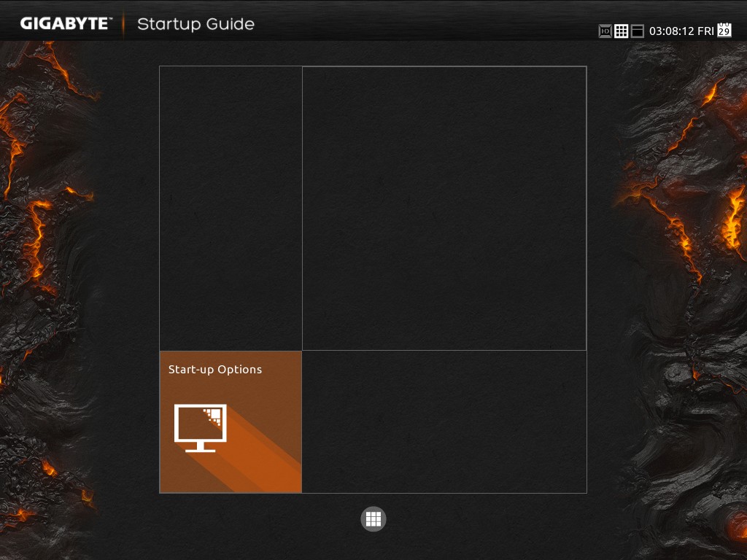Select the grid view icon in header

[x=622, y=31]
